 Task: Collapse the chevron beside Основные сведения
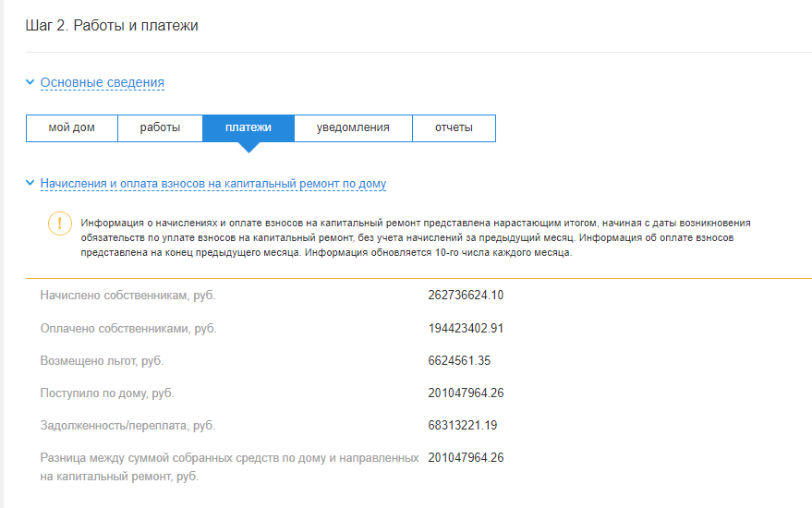[30, 82]
